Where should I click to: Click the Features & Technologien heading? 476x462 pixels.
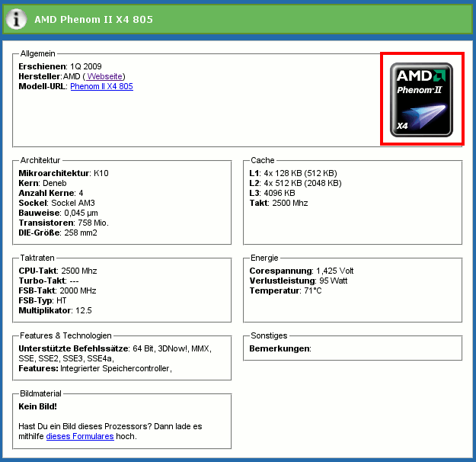(66, 335)
